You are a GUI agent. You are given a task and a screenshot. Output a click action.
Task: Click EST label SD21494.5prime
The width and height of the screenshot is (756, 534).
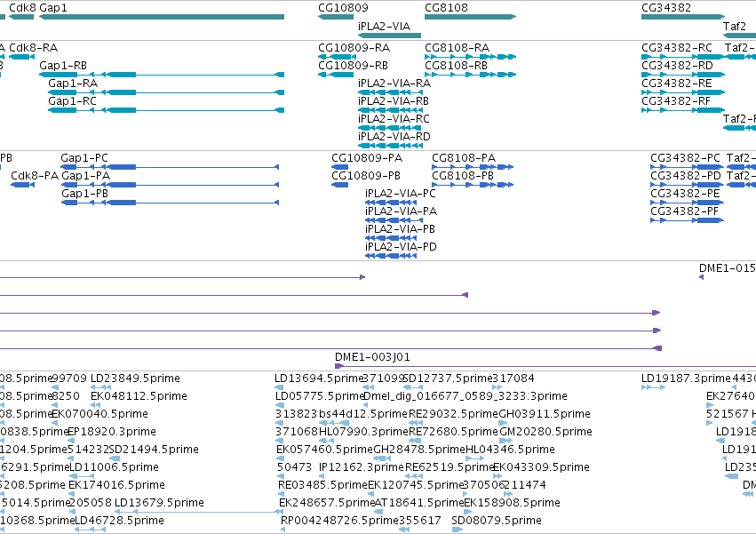coord(154,449)
